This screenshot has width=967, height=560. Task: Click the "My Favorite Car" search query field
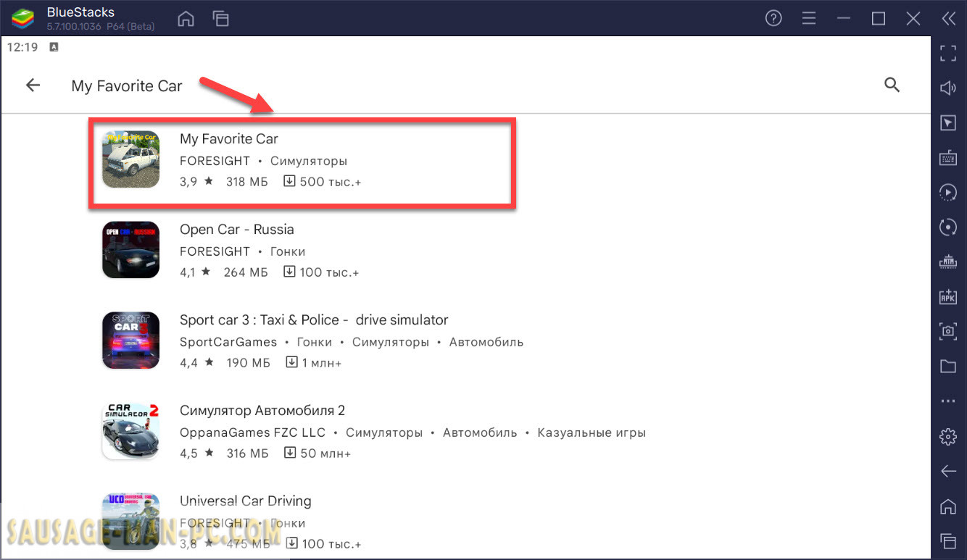click(x=127, y=86)
